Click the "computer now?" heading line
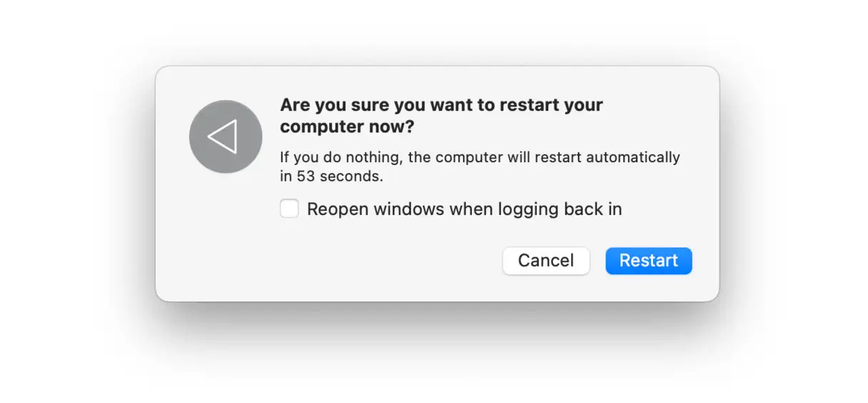Image resolution: width=868 pixels, height=403 pixels. click(347, 126)
